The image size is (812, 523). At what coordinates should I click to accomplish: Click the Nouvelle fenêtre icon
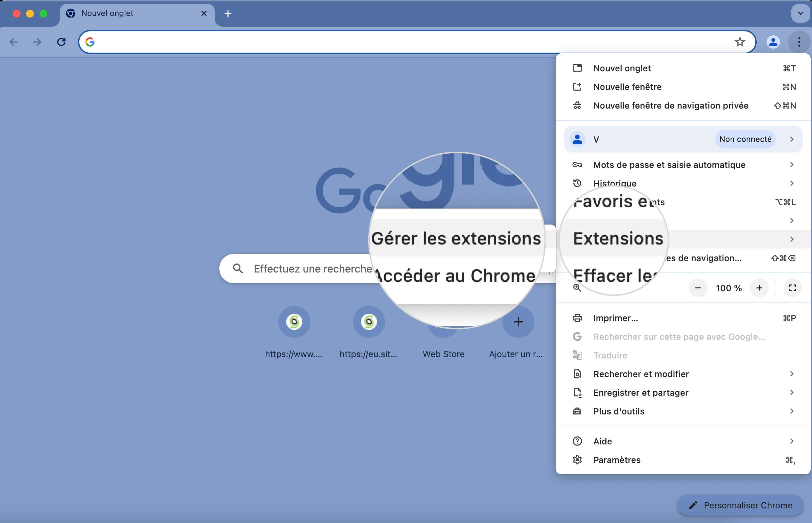577,87
